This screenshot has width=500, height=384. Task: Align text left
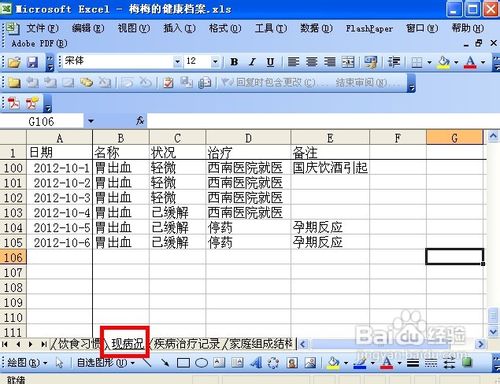pyautogui.click(x=293, y=62)
